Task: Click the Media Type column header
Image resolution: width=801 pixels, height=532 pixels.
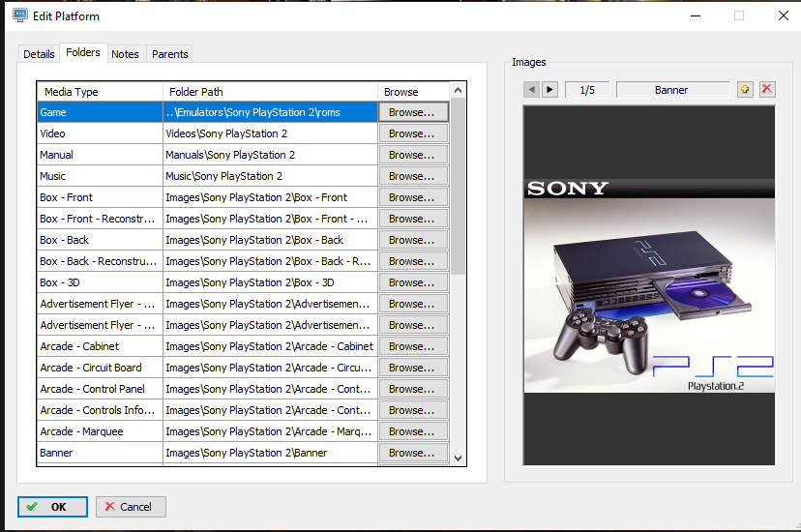Action: (101, 92)
